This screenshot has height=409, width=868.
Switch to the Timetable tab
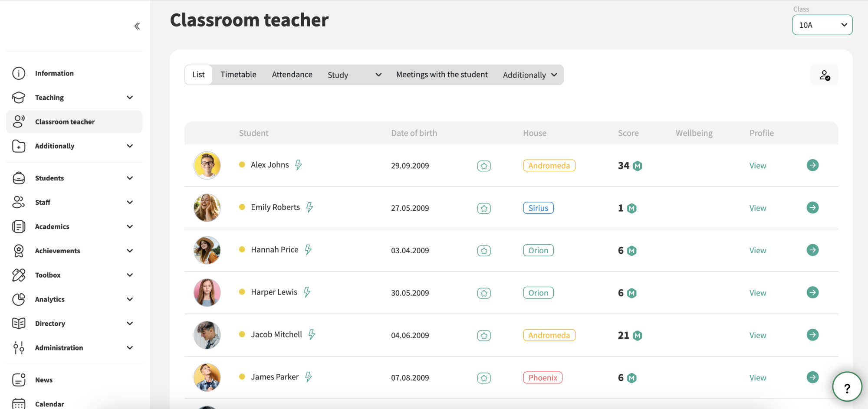pos(238,75)
